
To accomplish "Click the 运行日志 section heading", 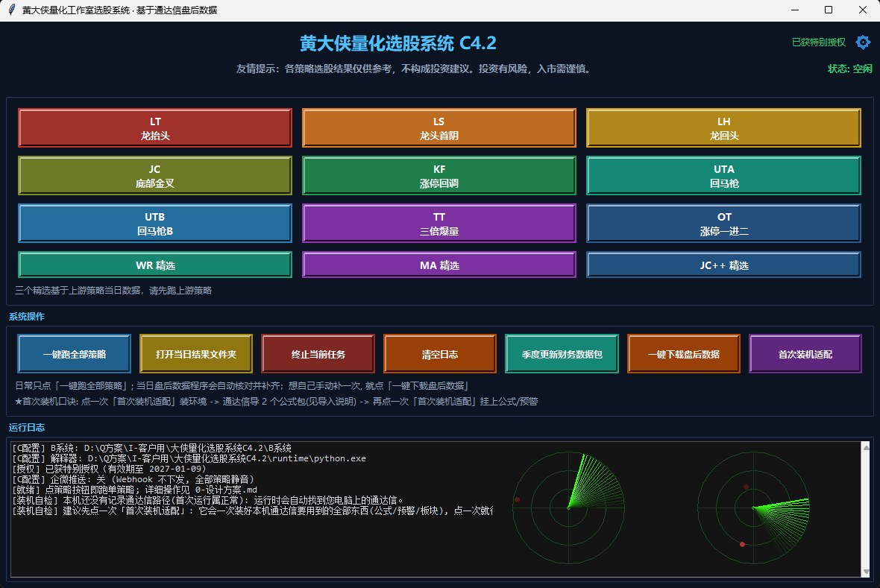I will pos(26,428).
